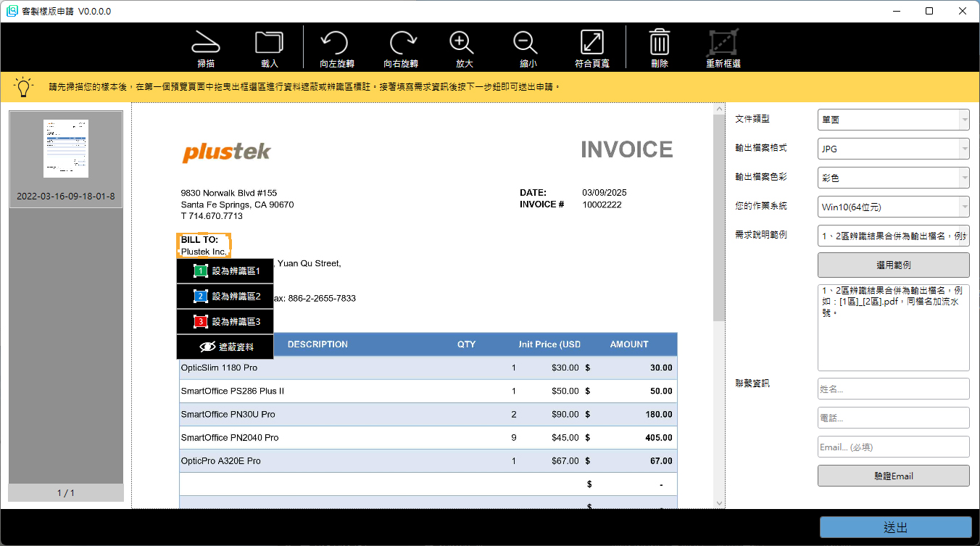Click the lightbulb hint icon

coord(25,86)
